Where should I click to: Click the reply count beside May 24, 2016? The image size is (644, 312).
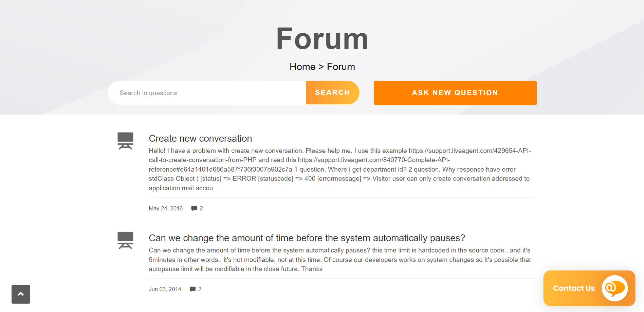click(201, 208)
